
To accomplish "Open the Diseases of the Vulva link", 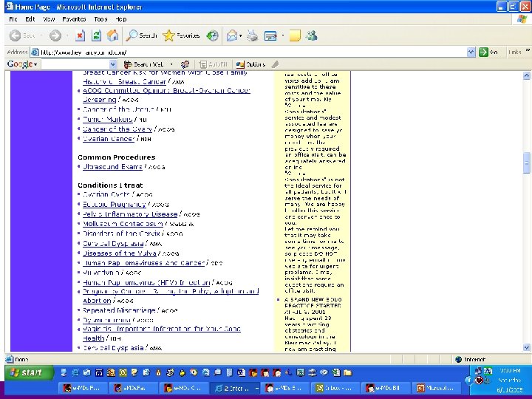I will (x=120, y=253).
